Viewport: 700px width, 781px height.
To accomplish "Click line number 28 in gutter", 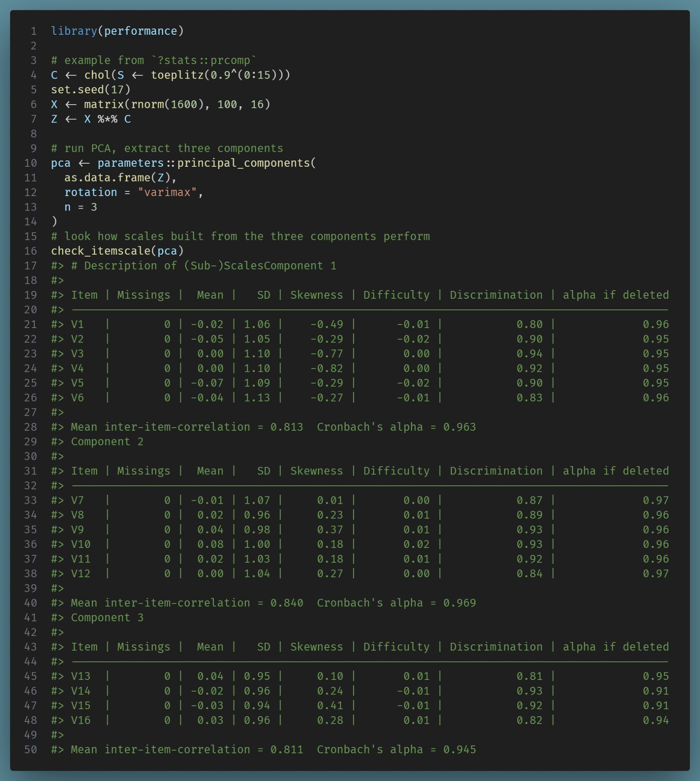I will 30,427.
